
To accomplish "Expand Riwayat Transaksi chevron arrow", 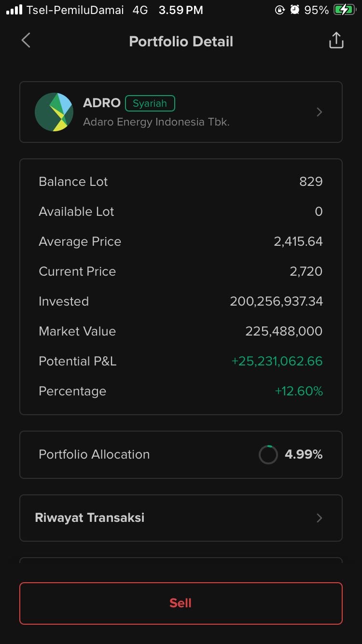I will click(319, 518).
